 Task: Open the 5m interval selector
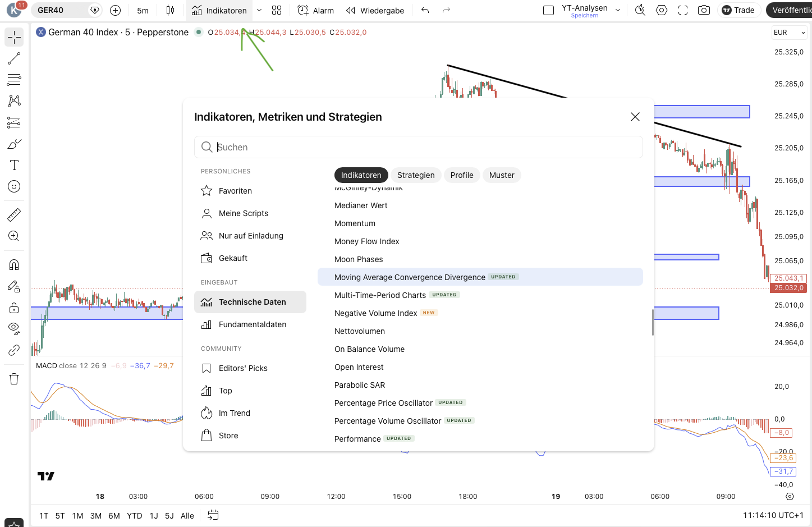click(143, 10)
